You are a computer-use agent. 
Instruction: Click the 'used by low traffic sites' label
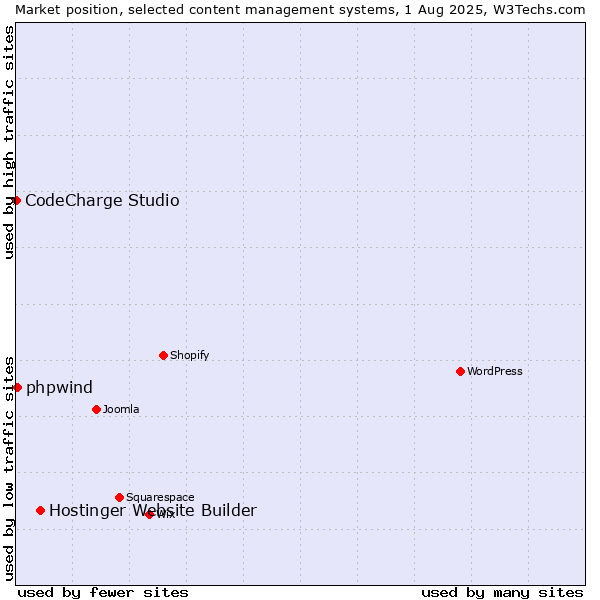pyautogui.click(x=8, y=469)
